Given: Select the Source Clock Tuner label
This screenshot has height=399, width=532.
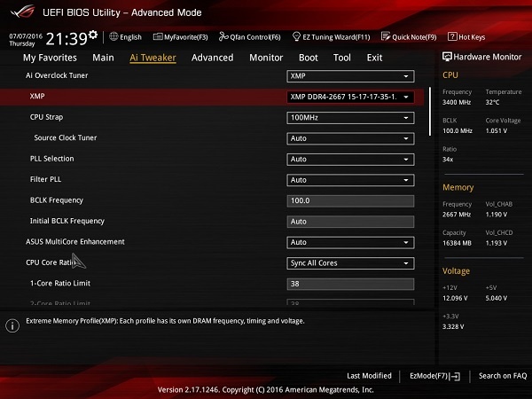Looking at the screenshot, I should pyautogui.click(x=66, y=137).
